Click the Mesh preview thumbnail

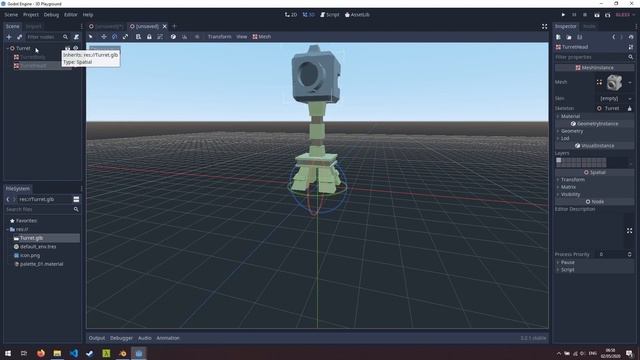pyautogui.click(x=615, y=82)
